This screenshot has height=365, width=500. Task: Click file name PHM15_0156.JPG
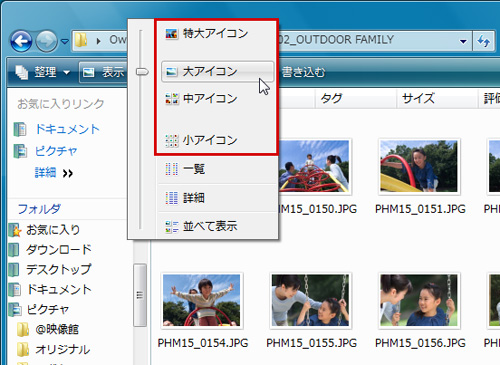coord(420,343)
